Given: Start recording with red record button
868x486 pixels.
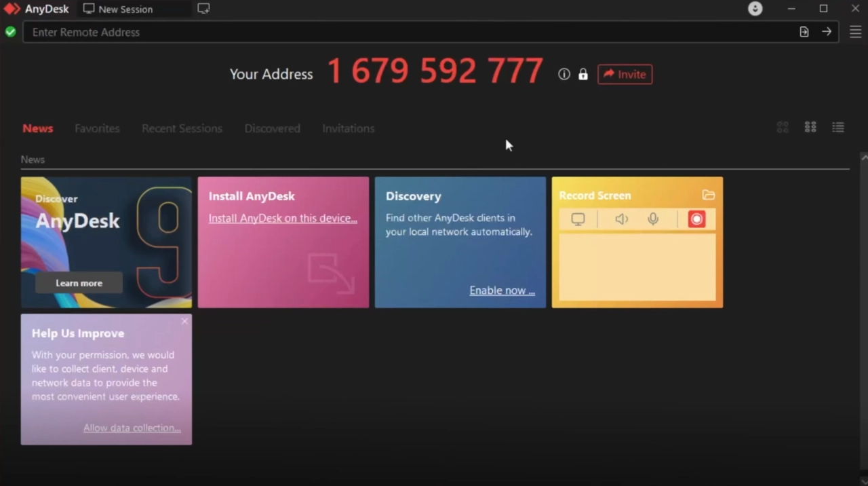Looking at the screenshot, I should coord(696,219).
